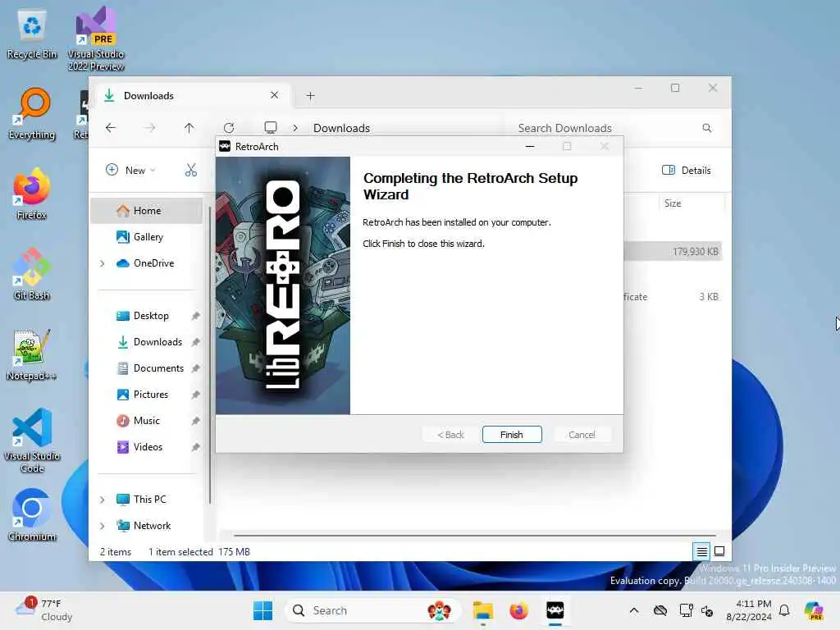Screen dimensions: 840x630
Task: Open Chromium desktop shortcut
Action: [32, 515]
